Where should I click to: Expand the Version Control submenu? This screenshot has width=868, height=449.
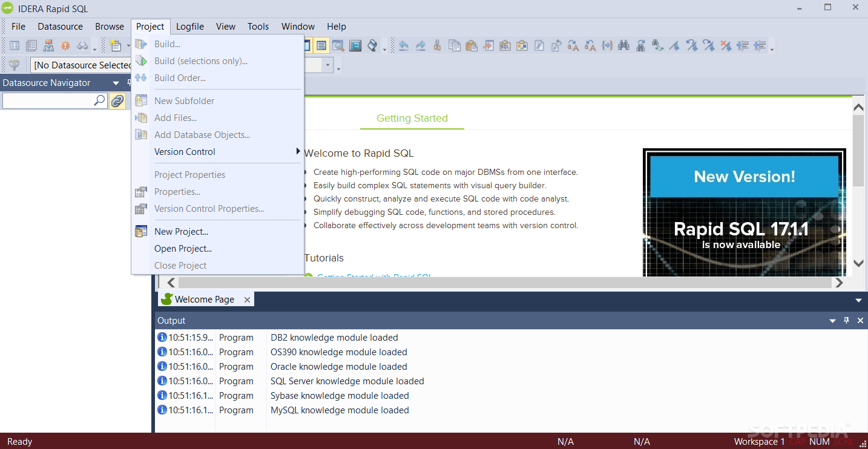point(218,152)
